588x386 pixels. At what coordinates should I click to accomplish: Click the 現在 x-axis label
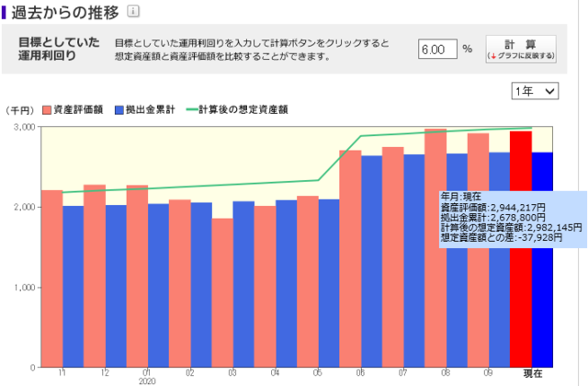coord(533,373)
